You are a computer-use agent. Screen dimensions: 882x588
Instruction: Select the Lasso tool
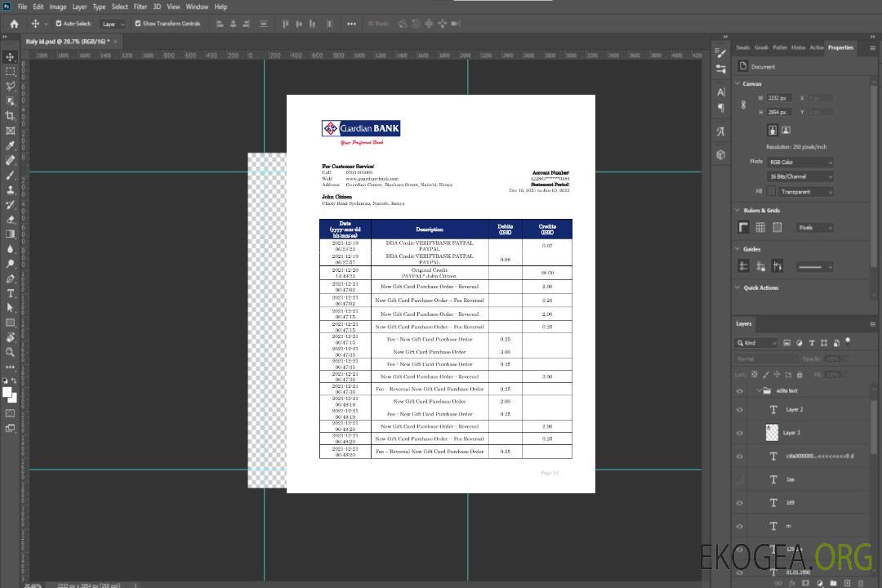[10, 86]
